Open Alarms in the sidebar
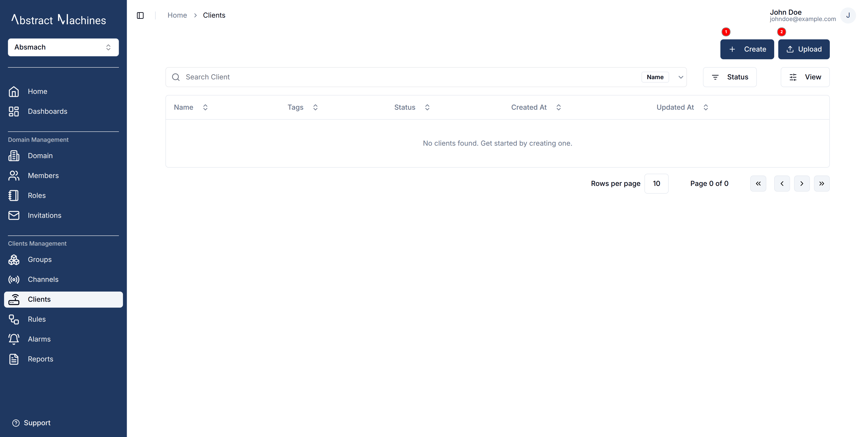This screenshot has height=437, width=868. (x=63, y=339)
